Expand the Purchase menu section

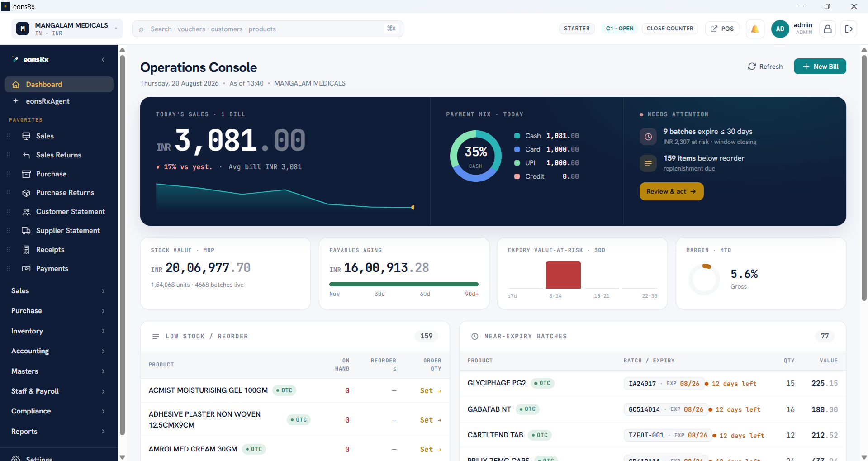point(58,311)
